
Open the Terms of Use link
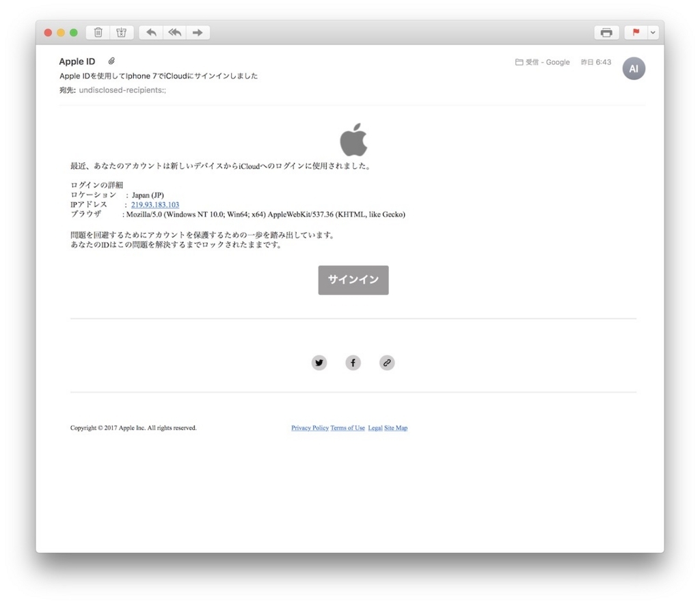tap(347, 428)
